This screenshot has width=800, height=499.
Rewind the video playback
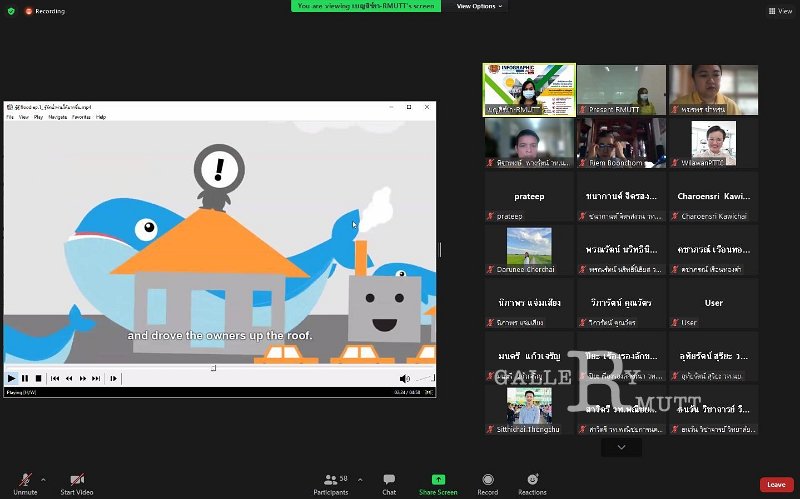[69, 378]
